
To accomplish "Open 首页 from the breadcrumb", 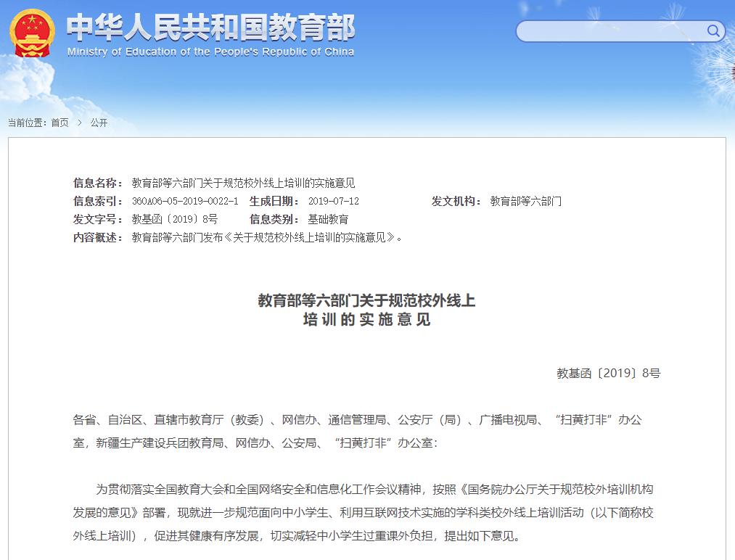I will coord(58,123).
